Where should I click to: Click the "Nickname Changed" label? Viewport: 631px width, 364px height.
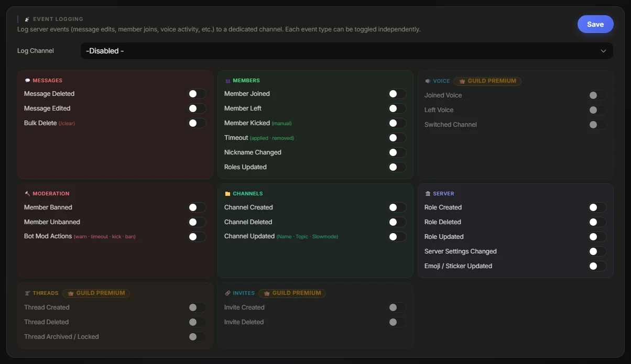(253, 152)
